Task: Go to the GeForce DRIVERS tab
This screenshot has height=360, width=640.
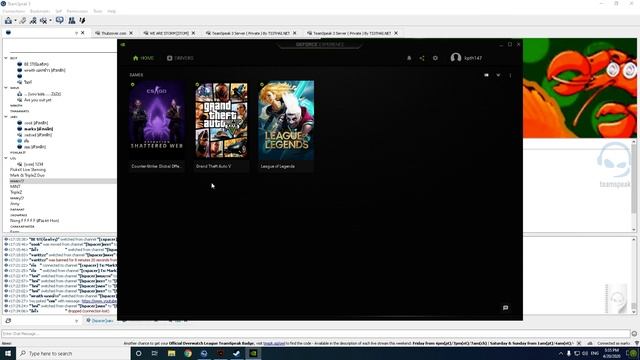Action: 180,58
